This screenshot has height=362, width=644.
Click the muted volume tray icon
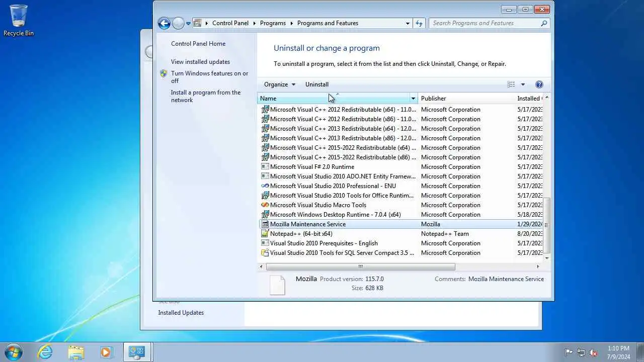[594, 352]
